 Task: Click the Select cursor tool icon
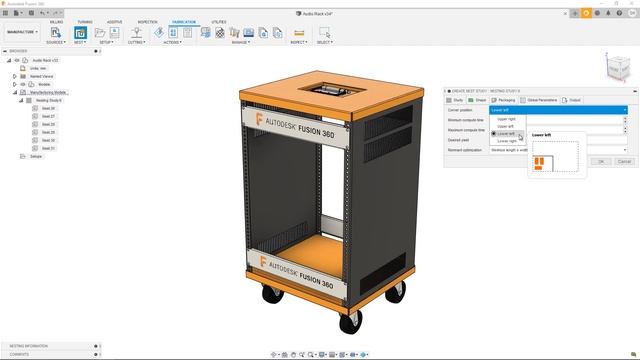coord(325,32)
